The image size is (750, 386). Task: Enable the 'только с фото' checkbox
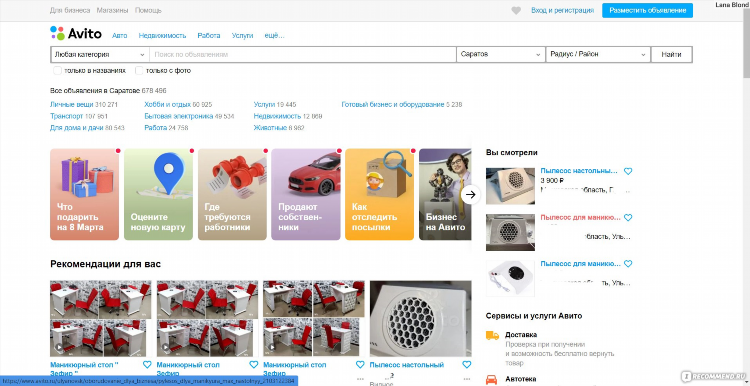(139, 71)
